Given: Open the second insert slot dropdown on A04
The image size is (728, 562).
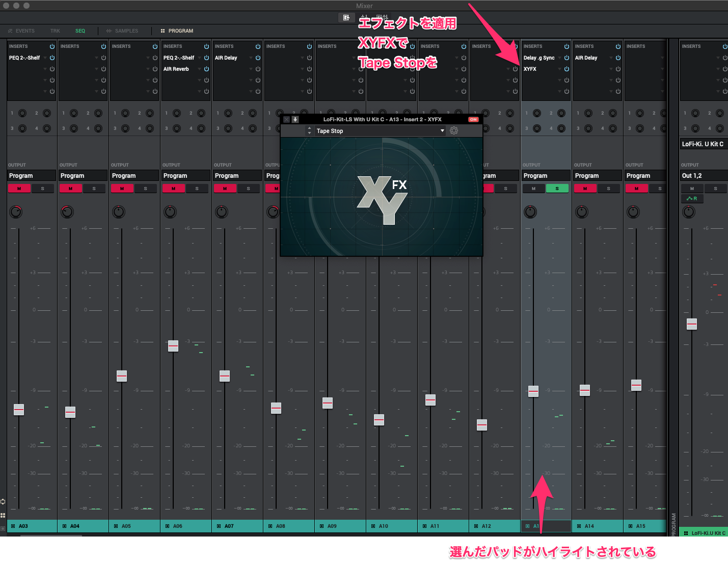Looking at the screenshot, I should point(96,69).
